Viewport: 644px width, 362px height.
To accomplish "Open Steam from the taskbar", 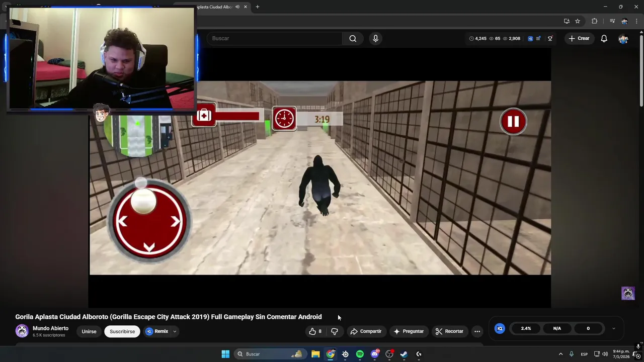I will 404,354.
